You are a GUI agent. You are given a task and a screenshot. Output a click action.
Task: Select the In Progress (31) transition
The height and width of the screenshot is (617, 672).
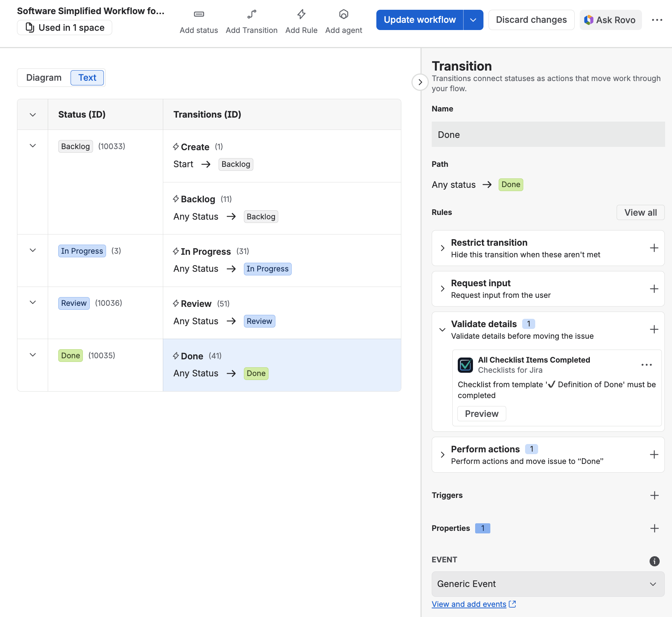(x=282, y=261)
